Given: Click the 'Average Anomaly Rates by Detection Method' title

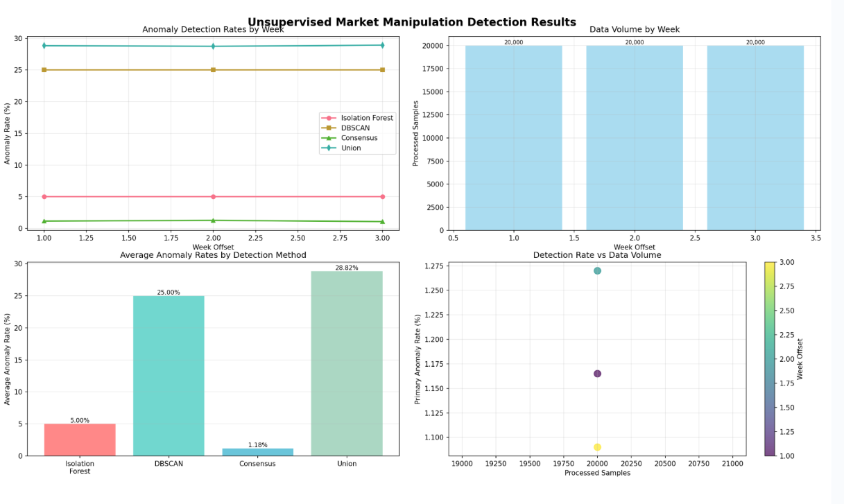Looking at the screenshot, I should [213, 255].
